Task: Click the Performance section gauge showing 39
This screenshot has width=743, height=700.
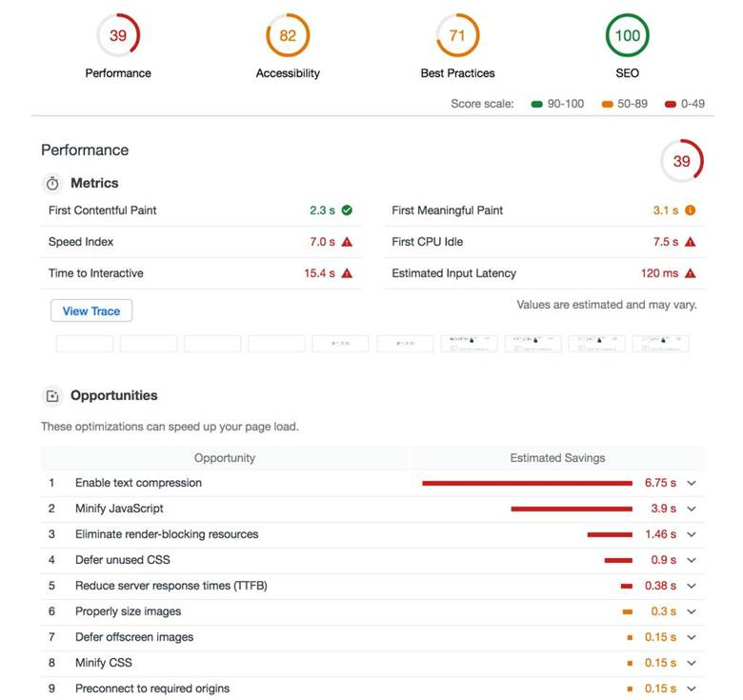Action: 682,161
